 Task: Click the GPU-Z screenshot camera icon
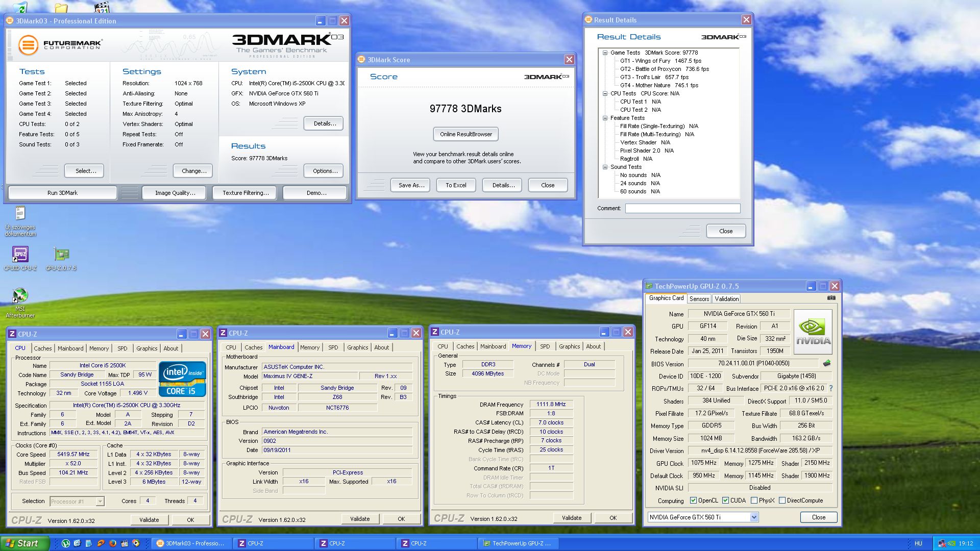click(x=831, y=298)
